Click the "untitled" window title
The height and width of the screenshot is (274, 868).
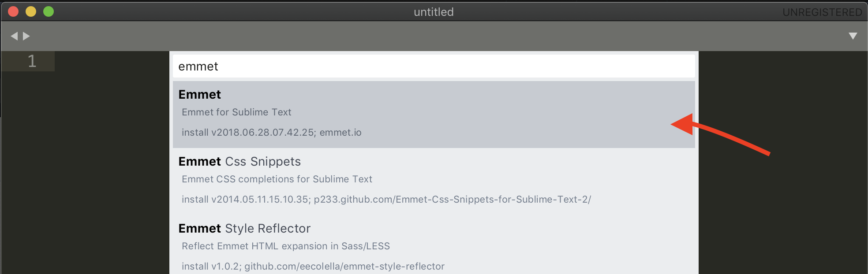434,12
